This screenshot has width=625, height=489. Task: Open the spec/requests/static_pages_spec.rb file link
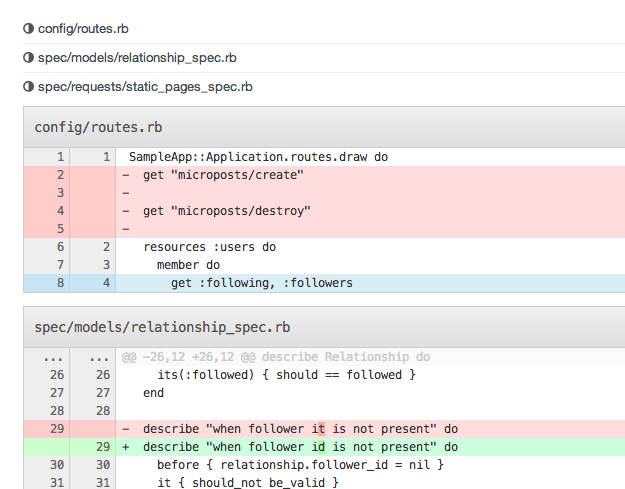(x=145, y=87)
